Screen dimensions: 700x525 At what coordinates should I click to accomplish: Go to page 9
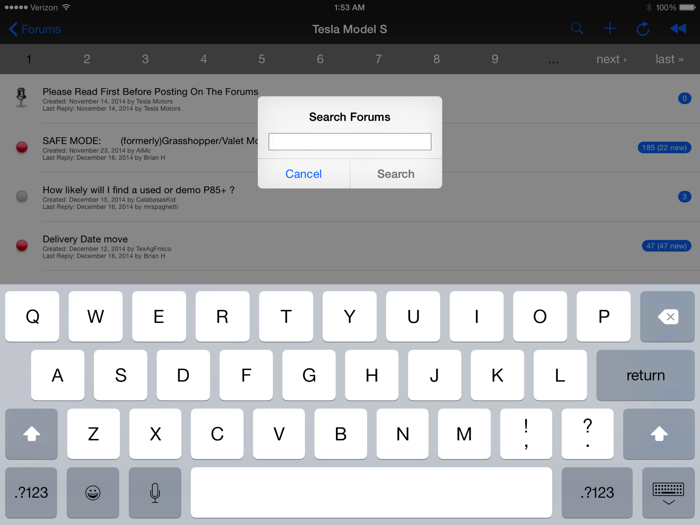point(495,59)
